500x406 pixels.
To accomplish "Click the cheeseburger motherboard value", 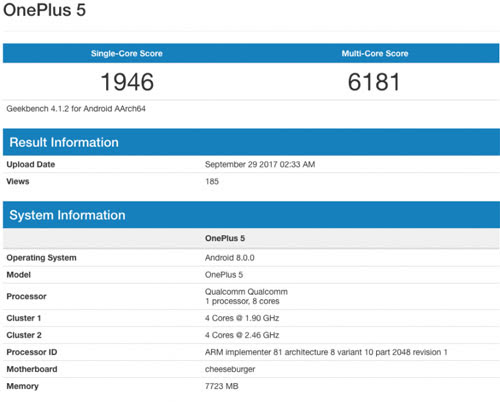I will click(x=230, y=369).
